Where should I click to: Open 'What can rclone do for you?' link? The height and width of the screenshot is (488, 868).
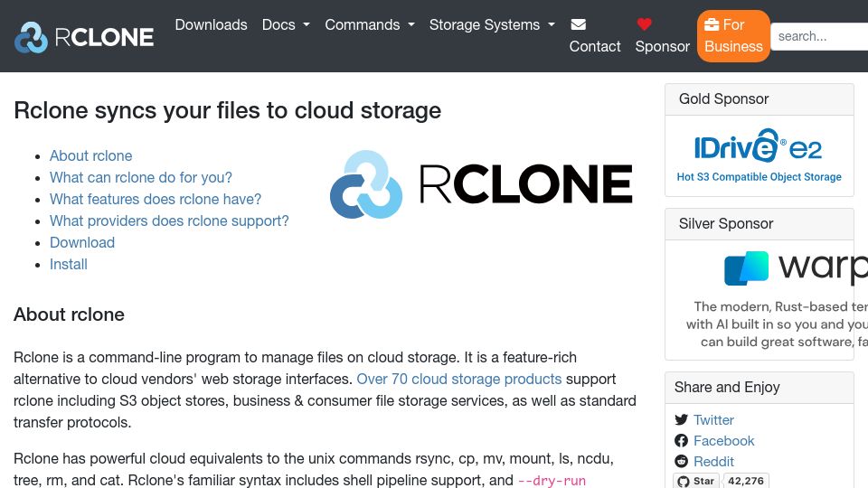coord(141,178)
